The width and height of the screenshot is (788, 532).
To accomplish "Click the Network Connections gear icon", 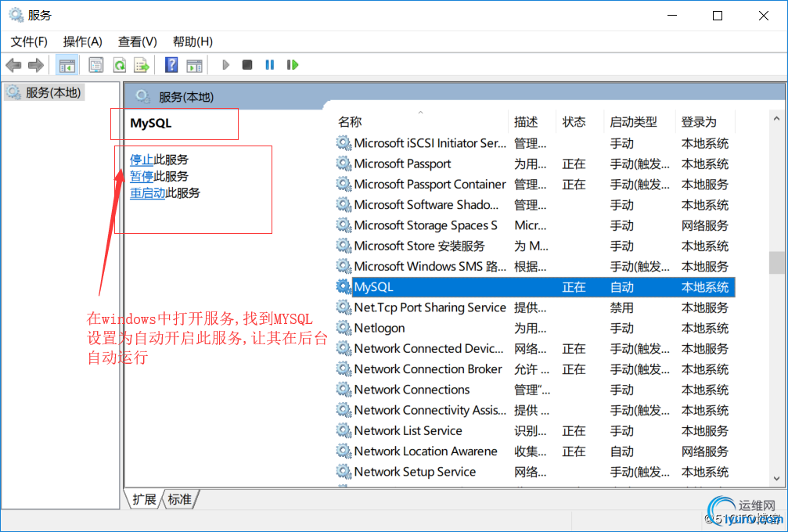I will [x=344, y=390].
